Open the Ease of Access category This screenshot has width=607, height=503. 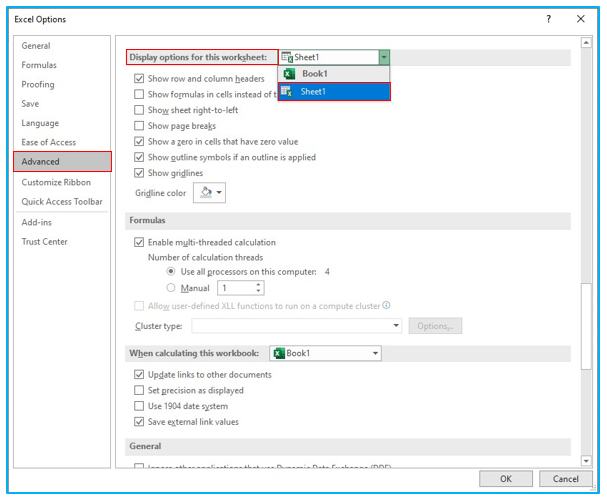[x=48, y=142]
